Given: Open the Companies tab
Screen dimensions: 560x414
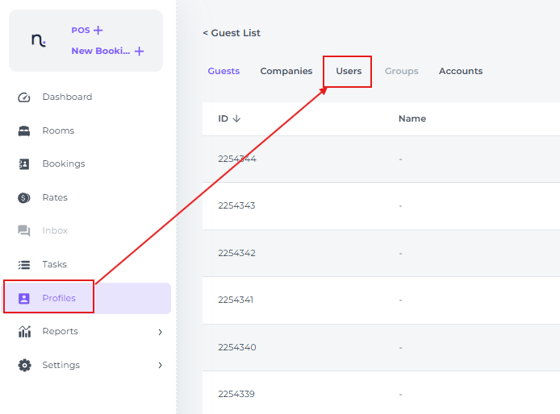Looking at the screenshot, I should [286, 71].
